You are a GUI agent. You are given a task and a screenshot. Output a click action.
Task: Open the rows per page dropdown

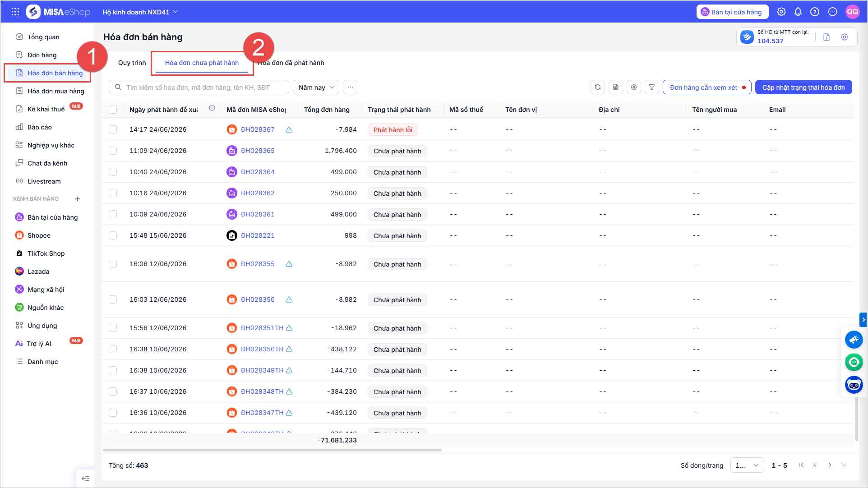click(747, 465)
